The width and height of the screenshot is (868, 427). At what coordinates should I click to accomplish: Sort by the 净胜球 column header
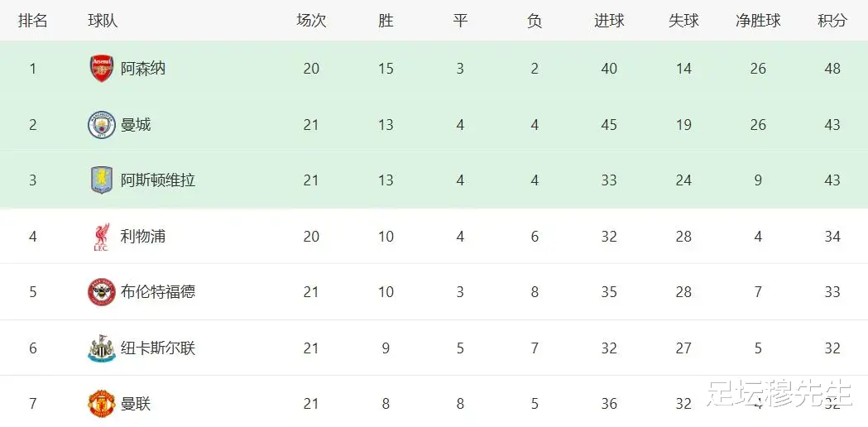tap(758, 21)
